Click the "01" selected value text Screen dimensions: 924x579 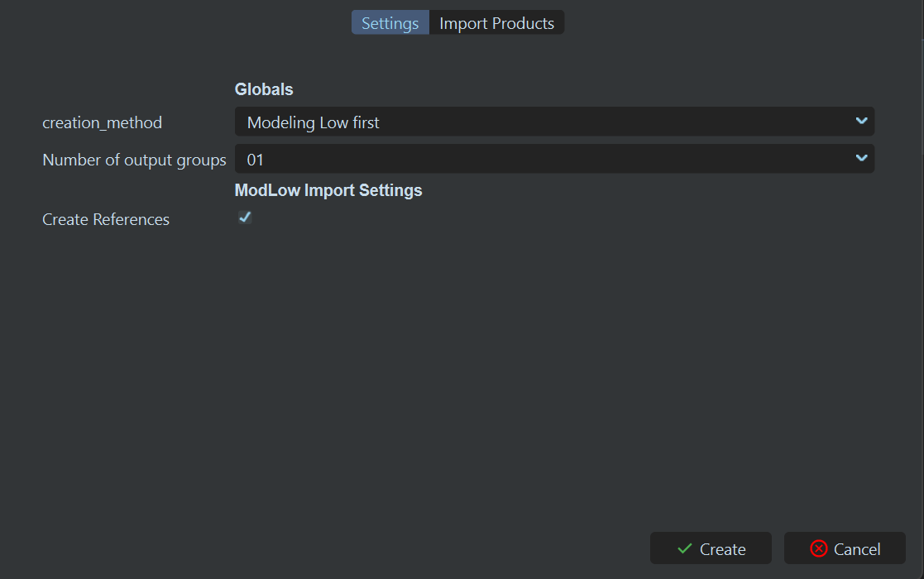coord(255,160)
